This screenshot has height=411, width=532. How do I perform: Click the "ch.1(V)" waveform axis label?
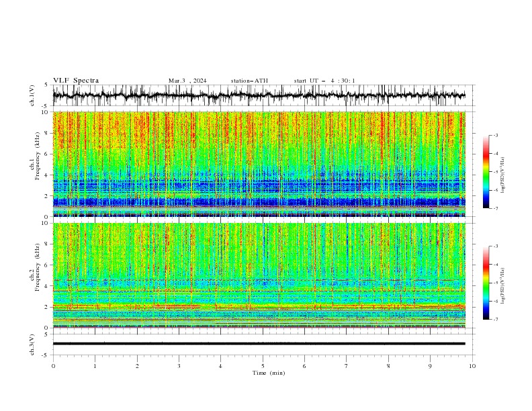click(32, 95)
